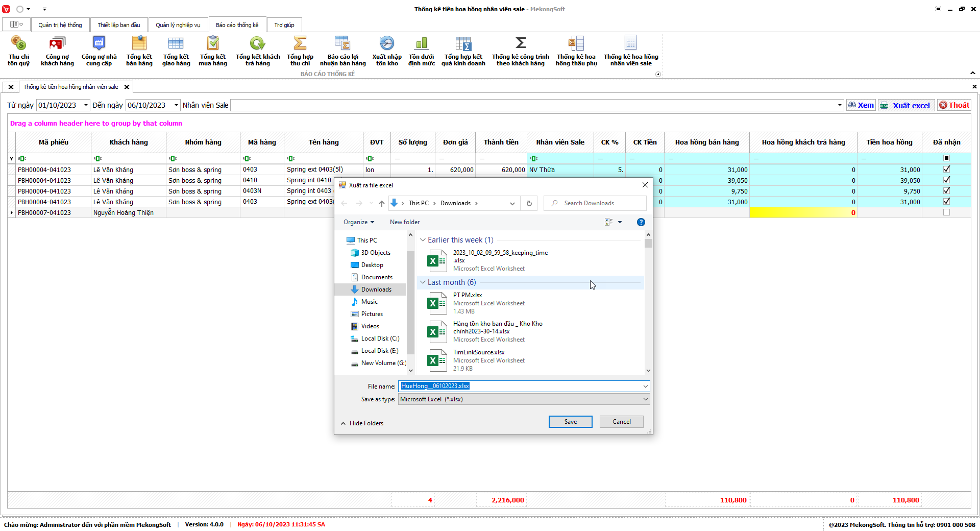The width and height of the screenshot is (980, 531).
Task: Open the Trợ giúp tab
Action: 284,25
